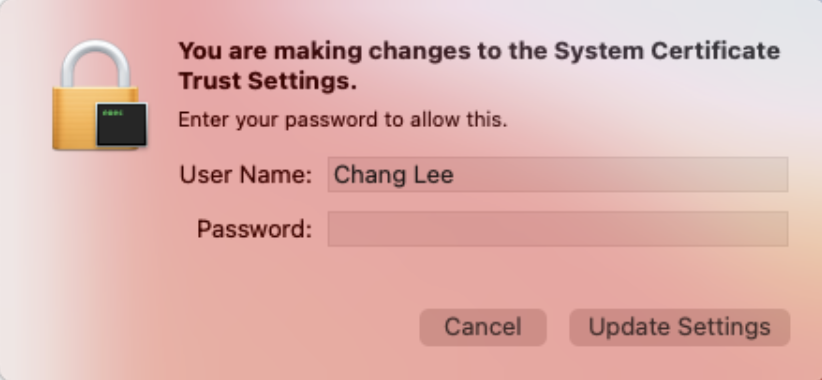
Task: Click the gold body of the lock
Action: [73, 118]
